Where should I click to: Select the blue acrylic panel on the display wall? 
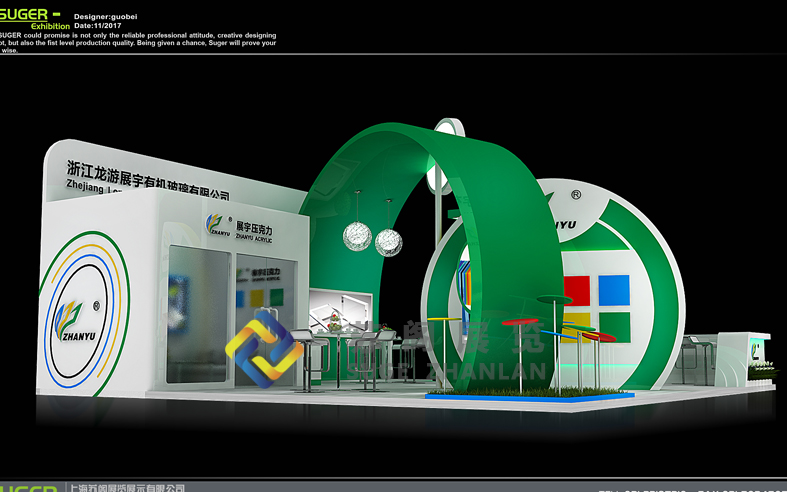613,290
